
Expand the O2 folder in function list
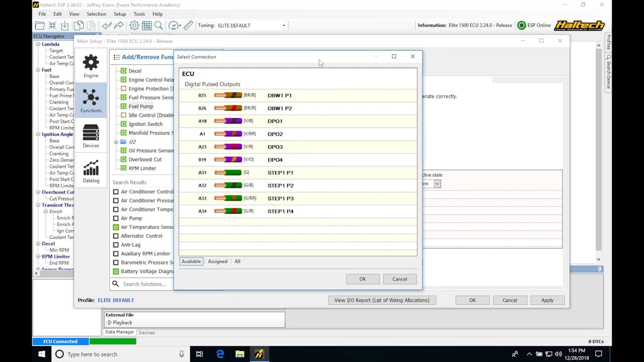pos(116,142)
